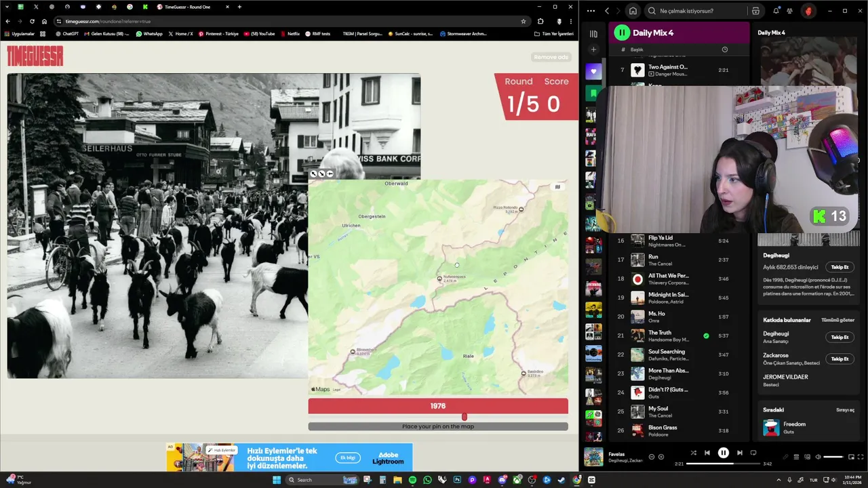
Task: Enter Spotify fullscreen mode
Action: (x=861, y=457)
